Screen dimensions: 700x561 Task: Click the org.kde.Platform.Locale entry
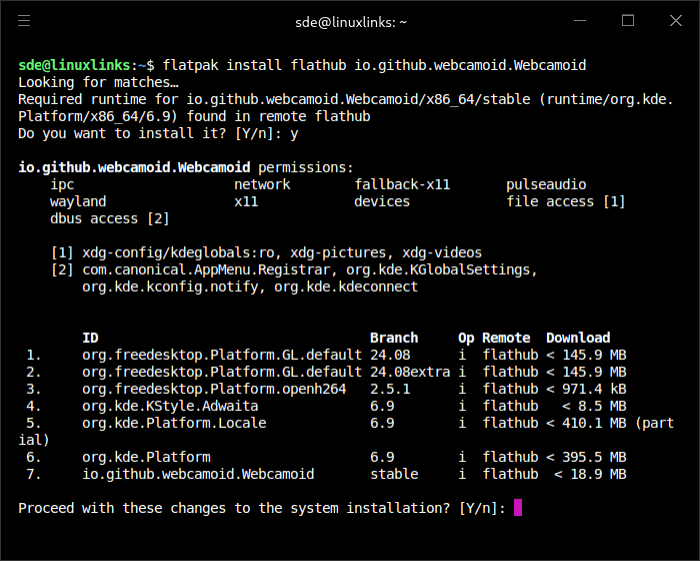click(x=174, y=423)
